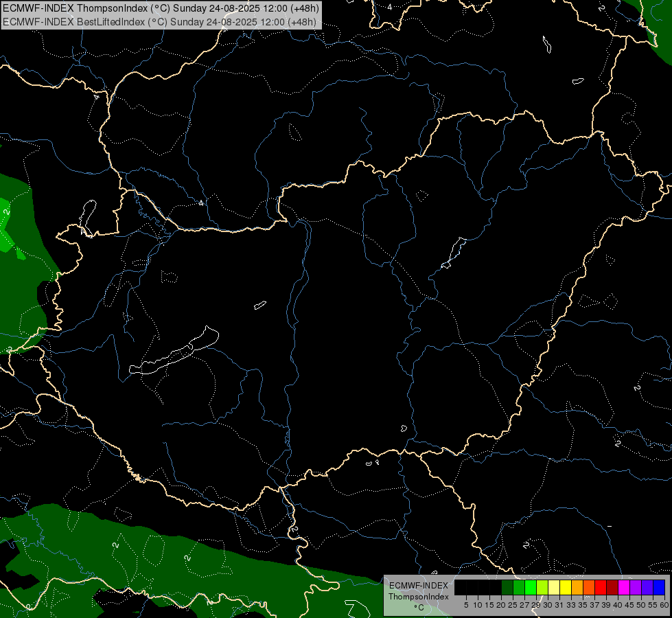Viewport: 672px width, 618px height.
Task: Click the legend tick value 39
Action: click(606, 605)
